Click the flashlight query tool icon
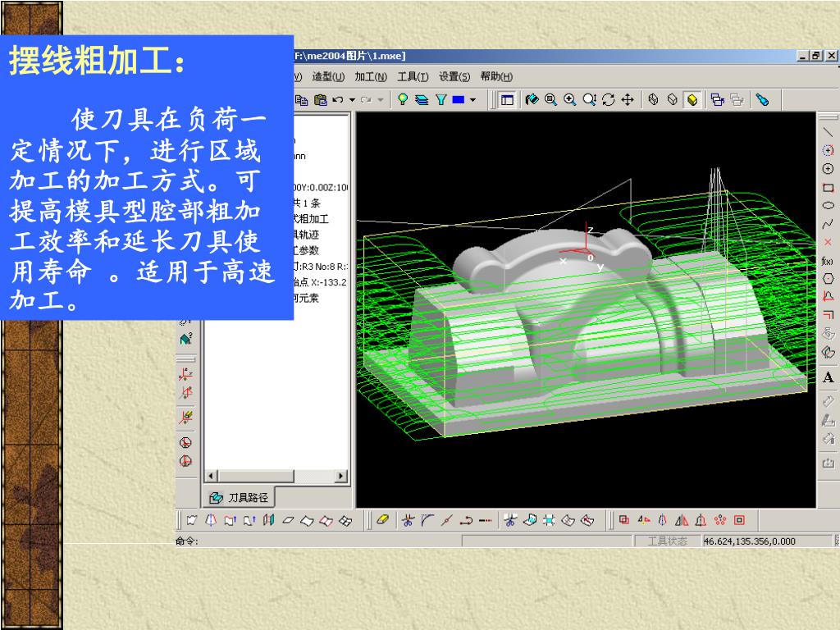This screenshot has height=630, width=840. point(762,99)
